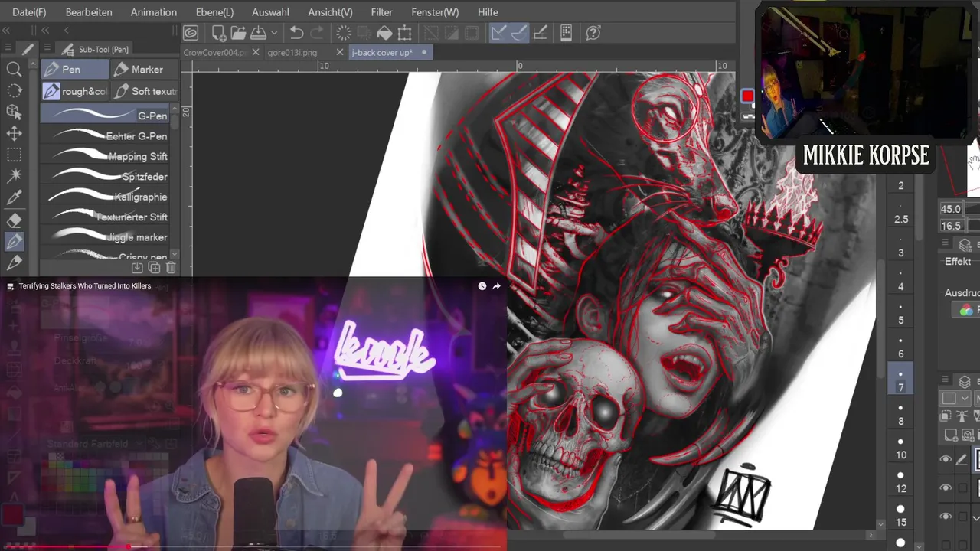This screenshot has width=980, height=551.
Task: Open the Datei menu
Action: coord(29,12)
